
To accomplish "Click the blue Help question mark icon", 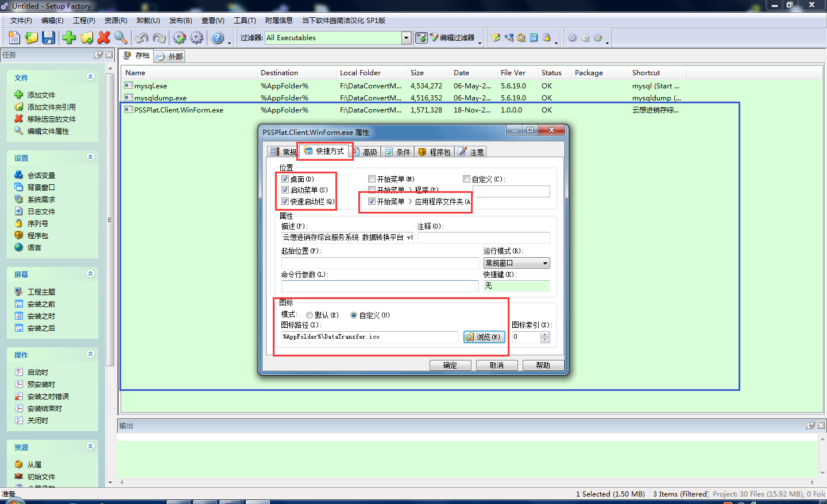I will [x=218, y=38].
